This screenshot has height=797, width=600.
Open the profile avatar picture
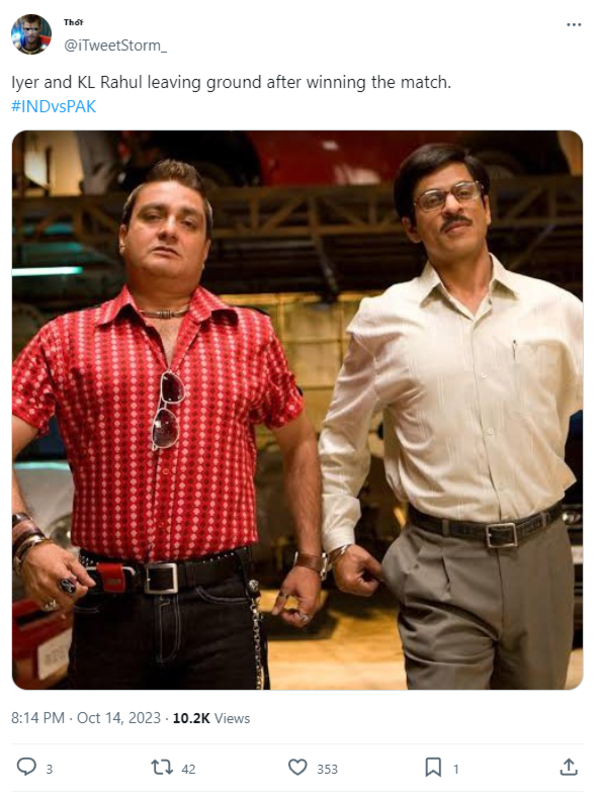pos(31,34)
